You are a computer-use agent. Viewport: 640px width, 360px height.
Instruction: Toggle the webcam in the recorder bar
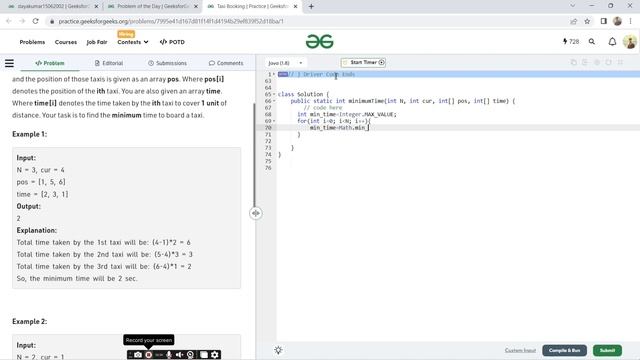tap(191, 355)
